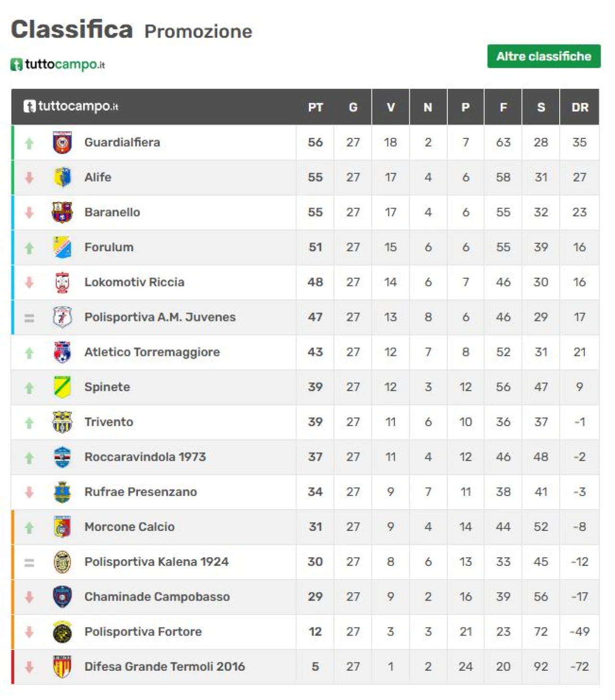Open the Roccaravindola 1973 team link
The width and height of the screenshot is (615, 700).
[145, 457]
